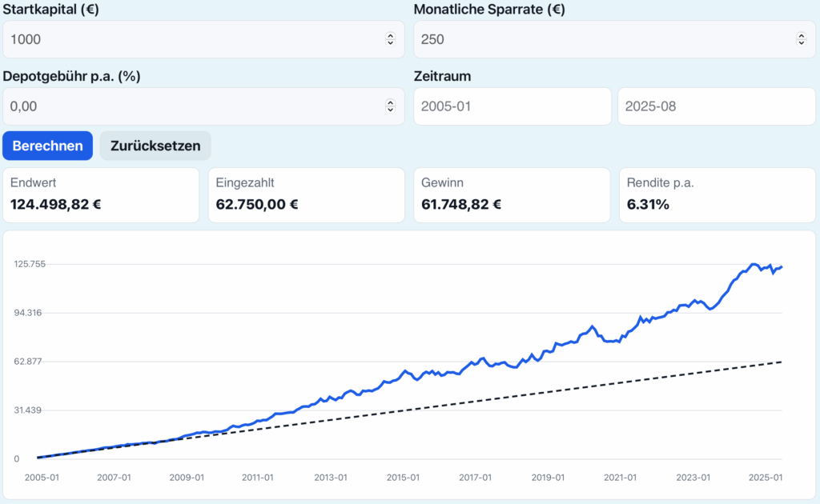This screenshot has height=504, width=820.
Task: Click the Depotgebühr stepper up arrow
Action: click(391, 102)
